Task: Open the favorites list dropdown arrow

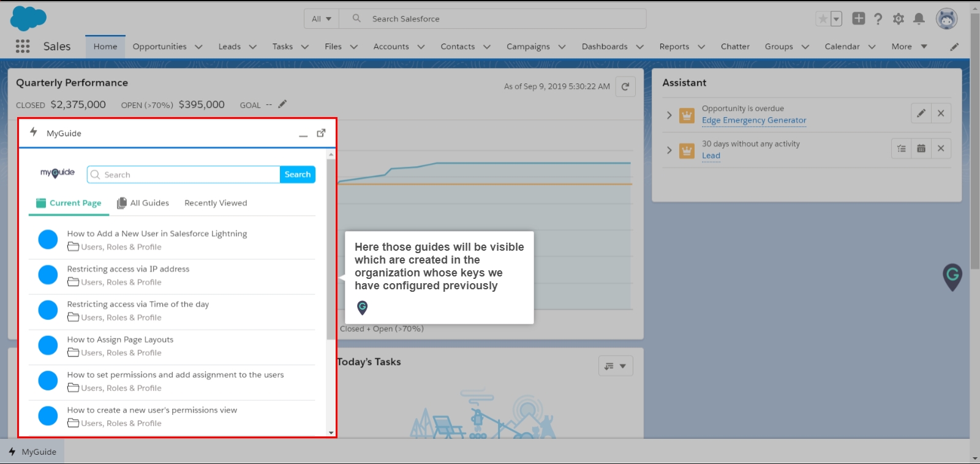Action: pos(836,19)
